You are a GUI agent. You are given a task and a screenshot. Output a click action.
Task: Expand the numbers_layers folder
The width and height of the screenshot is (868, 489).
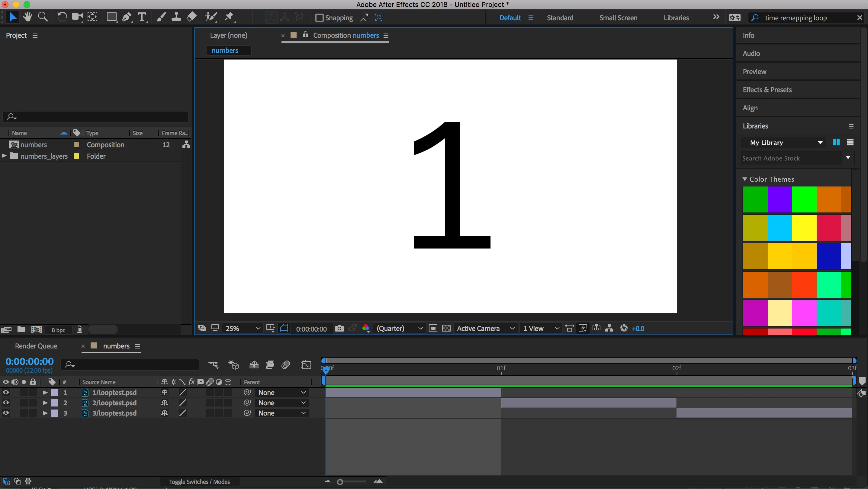click(5, 156)
